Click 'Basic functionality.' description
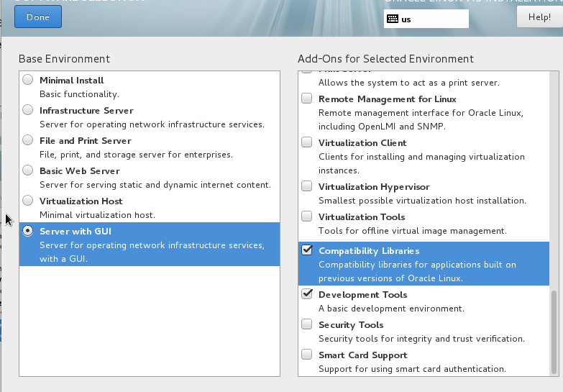Image resolution: width=563 pixels, height=392 pixels. pos(79,94)
